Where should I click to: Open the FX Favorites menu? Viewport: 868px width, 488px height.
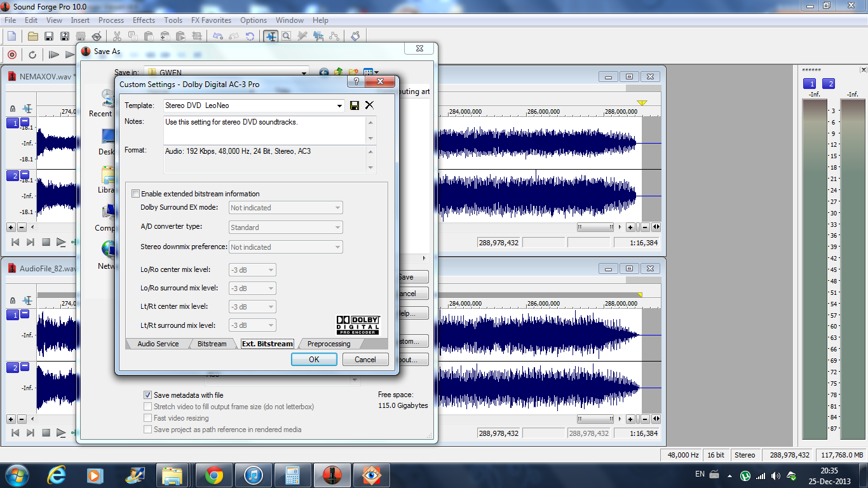coord(211,20)
